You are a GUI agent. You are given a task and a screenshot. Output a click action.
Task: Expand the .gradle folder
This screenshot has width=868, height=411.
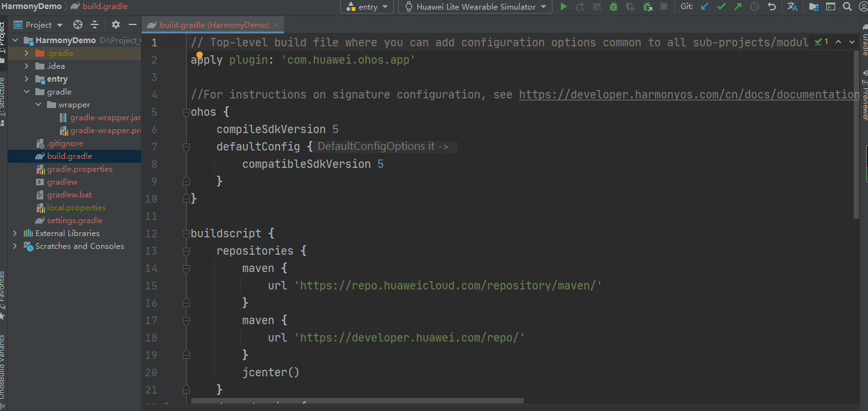[x=26, y=53]
